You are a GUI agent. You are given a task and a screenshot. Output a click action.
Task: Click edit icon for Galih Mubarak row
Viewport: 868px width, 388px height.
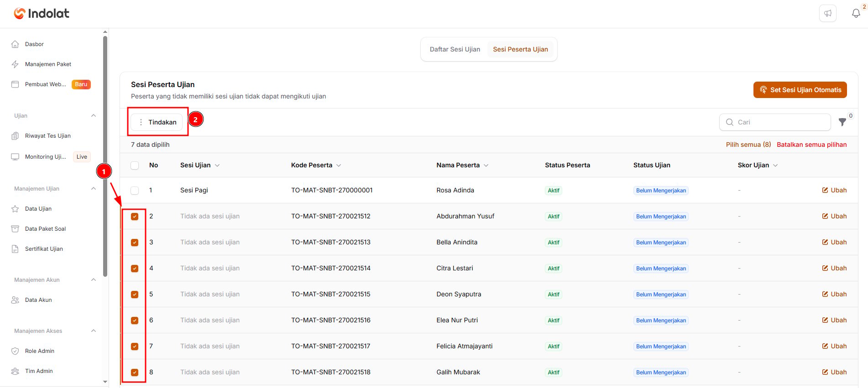[825, 372]
